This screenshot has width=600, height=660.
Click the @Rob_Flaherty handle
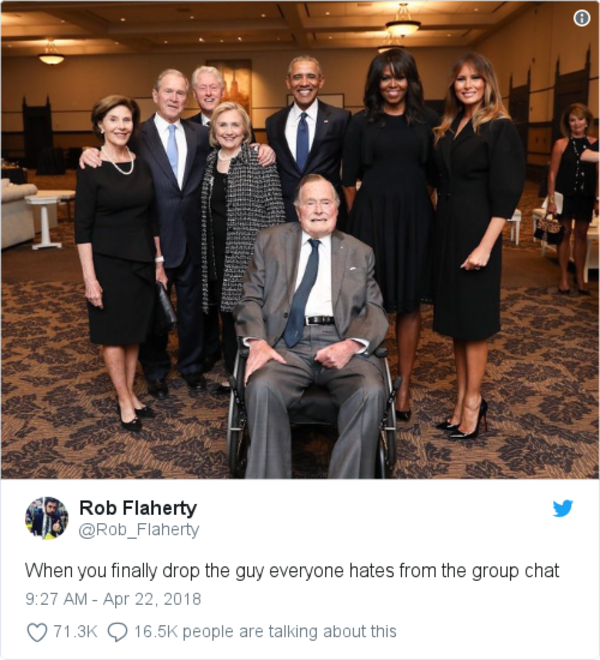point(139,530)
